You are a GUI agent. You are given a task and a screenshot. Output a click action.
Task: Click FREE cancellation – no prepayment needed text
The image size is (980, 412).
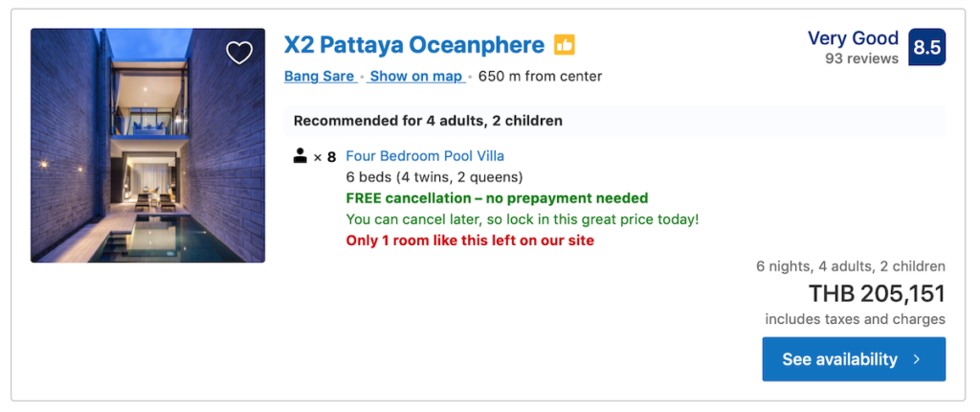pos(497,198)
